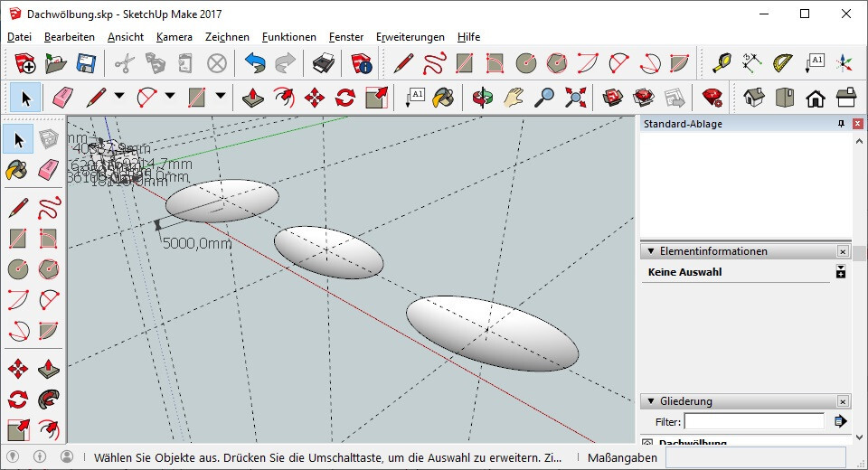Screen dimensions: 868x470
Task: Close the Elementinformationen panel
Action: (x=843, y=251)
